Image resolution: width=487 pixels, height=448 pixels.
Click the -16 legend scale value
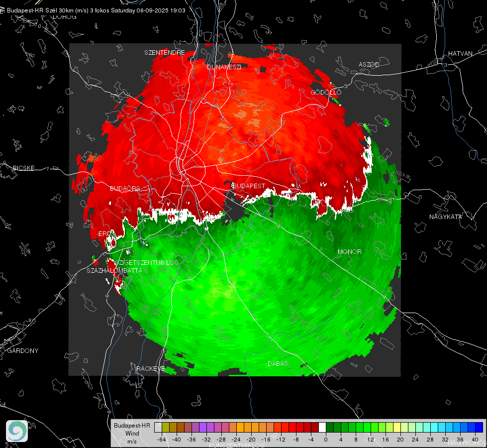(266, 440)
